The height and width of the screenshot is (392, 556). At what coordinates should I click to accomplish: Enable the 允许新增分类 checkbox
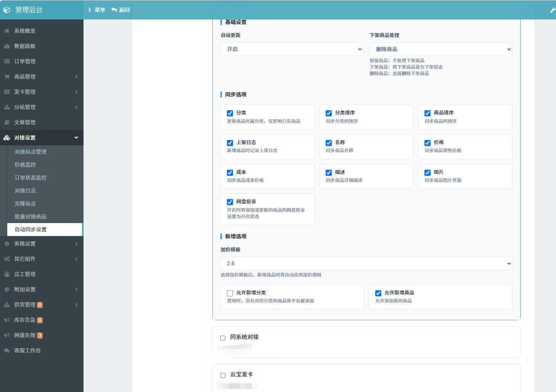point(230,293)
